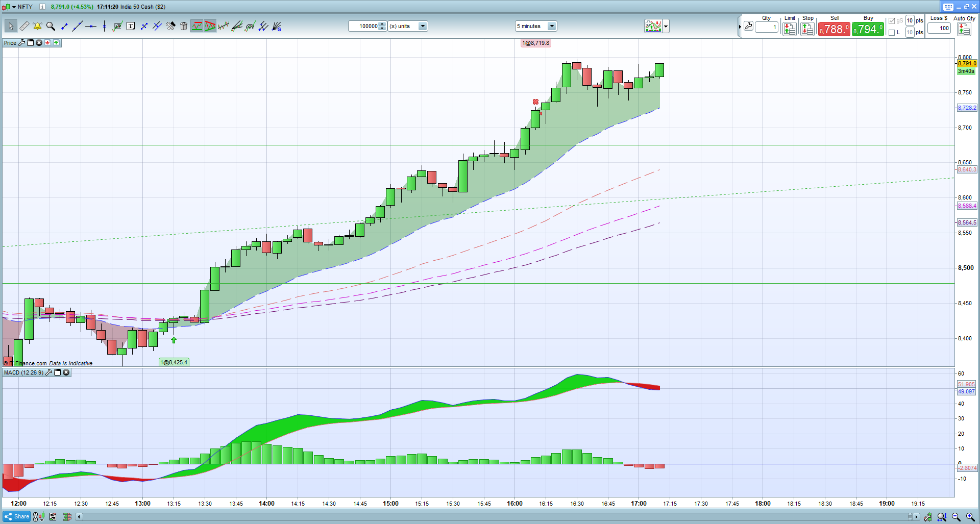
Task: Maximize the MACD panel
Action: click(x=58, y=372)
